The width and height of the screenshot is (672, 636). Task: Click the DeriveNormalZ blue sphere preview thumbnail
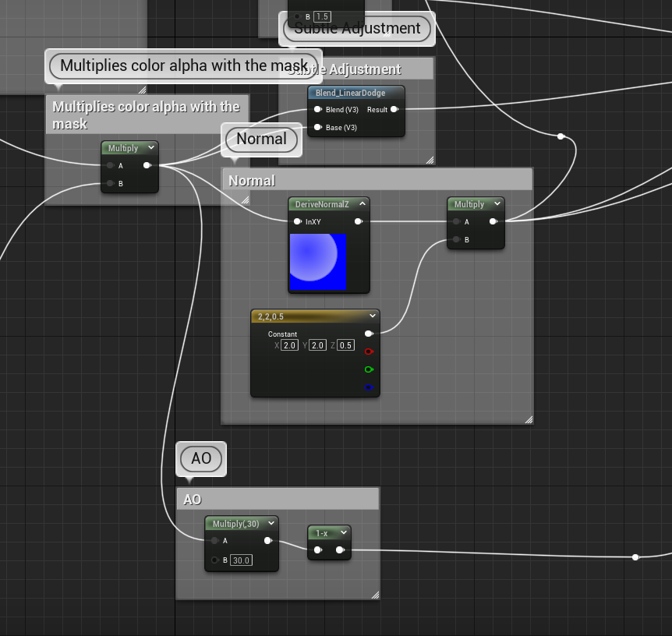point(318,262)
